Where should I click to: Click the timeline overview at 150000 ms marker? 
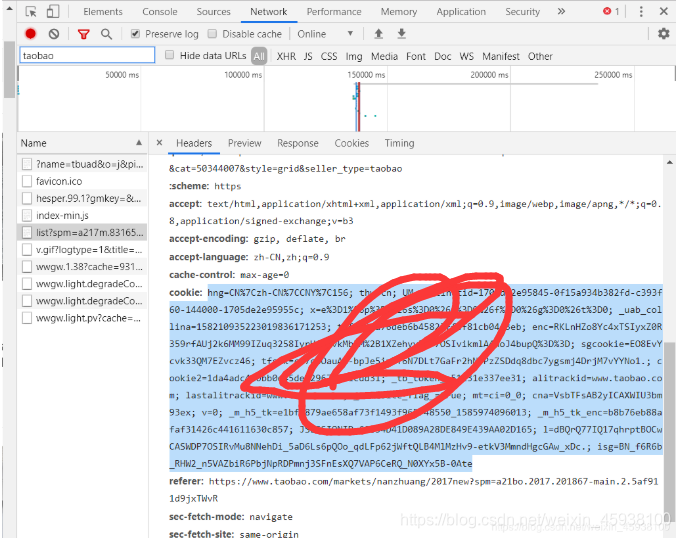(366, 75)
